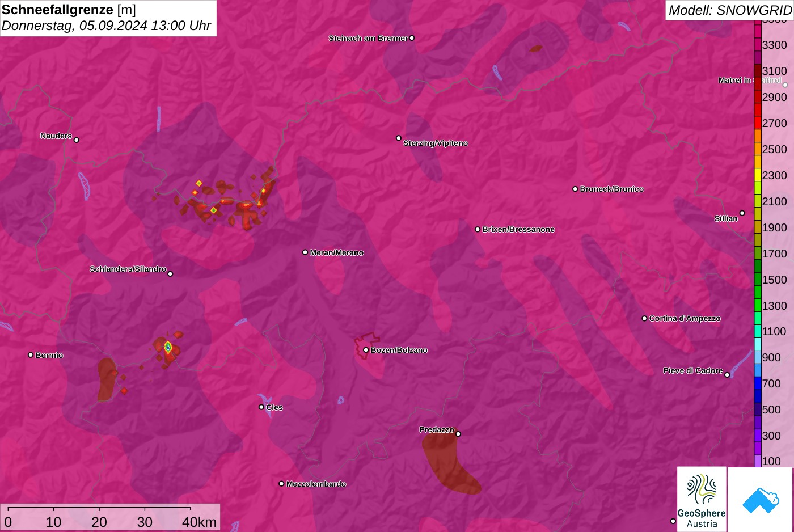This screenshot has height=532, width=794.
Task: Click the Sterzing/Vipiteno location dot
Action: pyautogui.click(x=399, y=138)
